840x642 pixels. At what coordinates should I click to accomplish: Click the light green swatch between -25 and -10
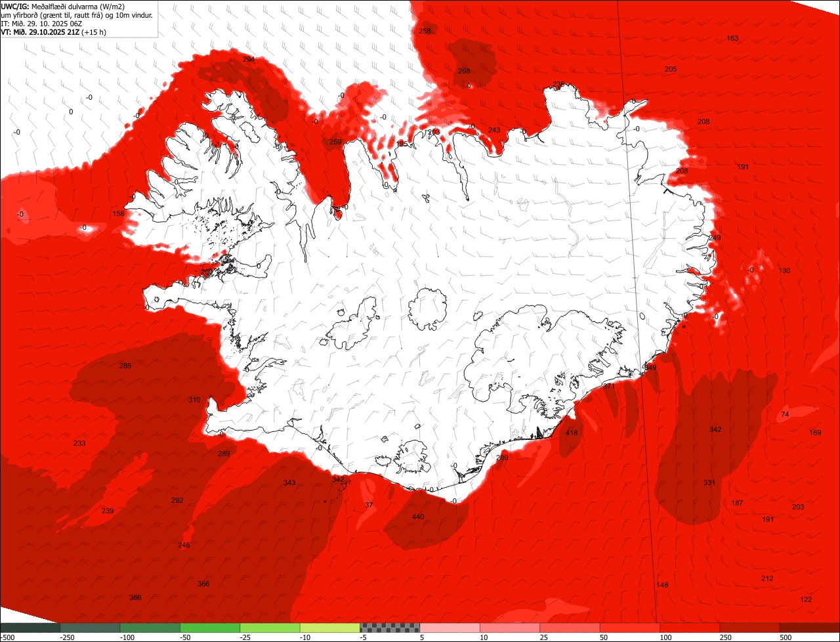270,628
